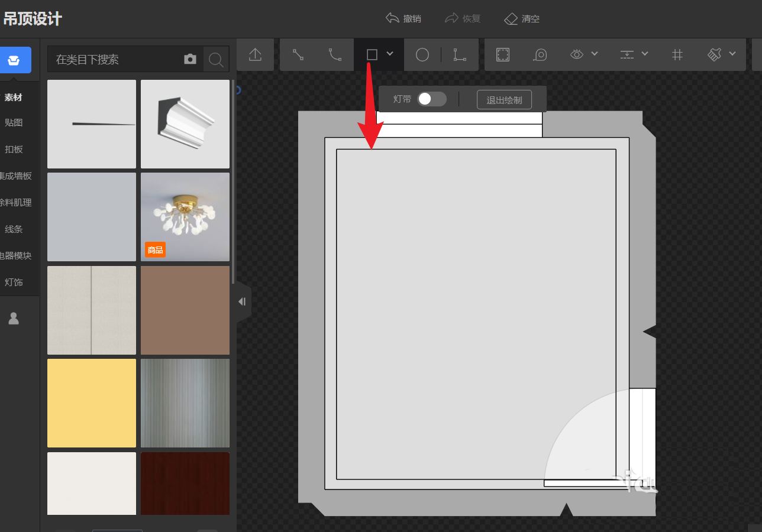Viewport: 762px width, 532px height.
Task: Open the tape measure tool
Action: click(540, 55)
